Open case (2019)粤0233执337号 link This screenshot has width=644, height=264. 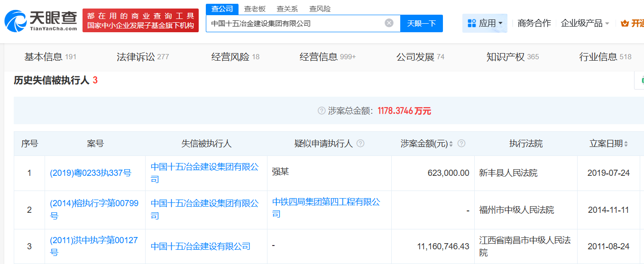coord(91,173)
